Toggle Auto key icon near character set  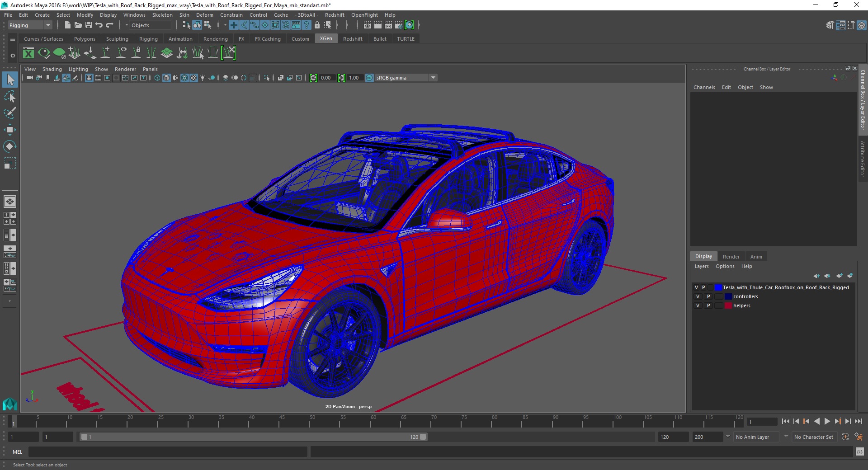click(845, 437)
